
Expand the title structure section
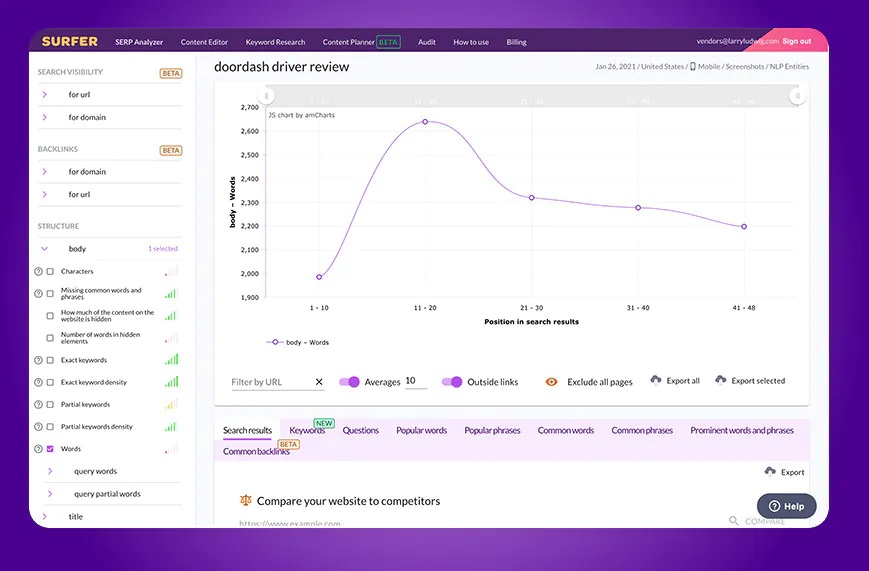tap(45, 517)
